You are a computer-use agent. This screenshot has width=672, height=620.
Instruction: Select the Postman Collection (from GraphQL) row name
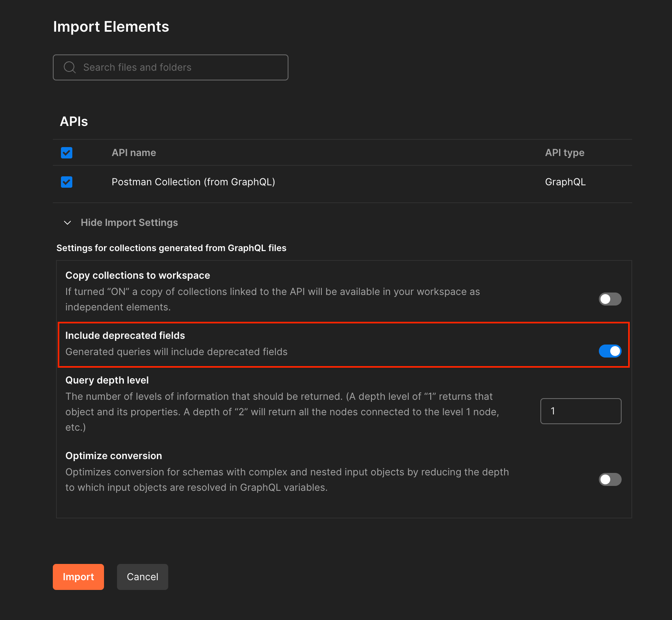[x=193, y=182]
